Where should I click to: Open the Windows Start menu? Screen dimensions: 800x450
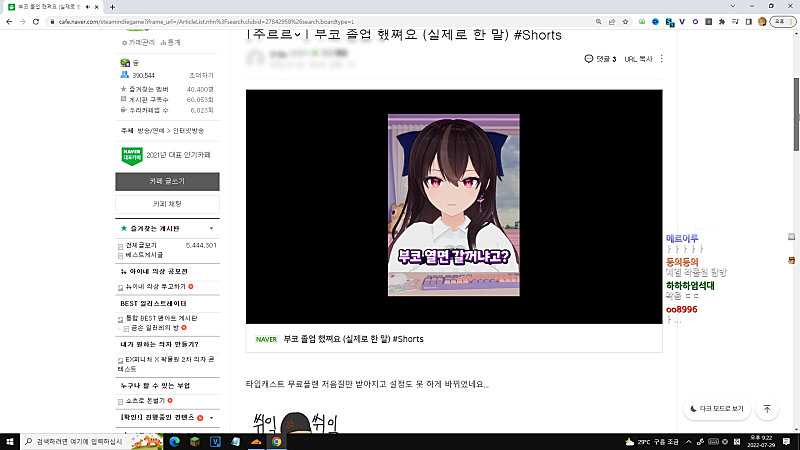(10, 441)
